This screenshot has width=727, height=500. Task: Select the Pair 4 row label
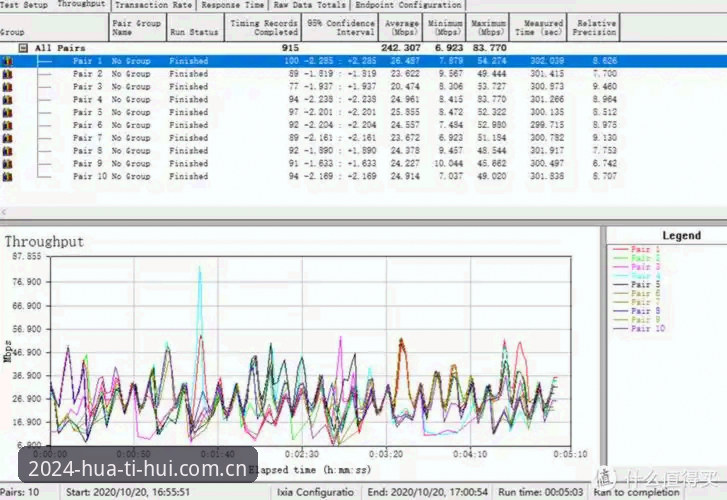[87, 99]
